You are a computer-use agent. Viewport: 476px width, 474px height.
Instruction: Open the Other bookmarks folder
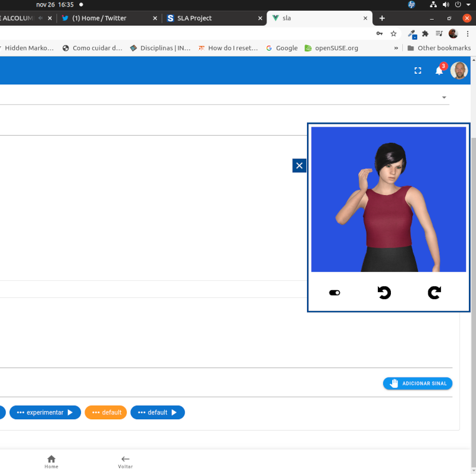[x=439, y=48]
